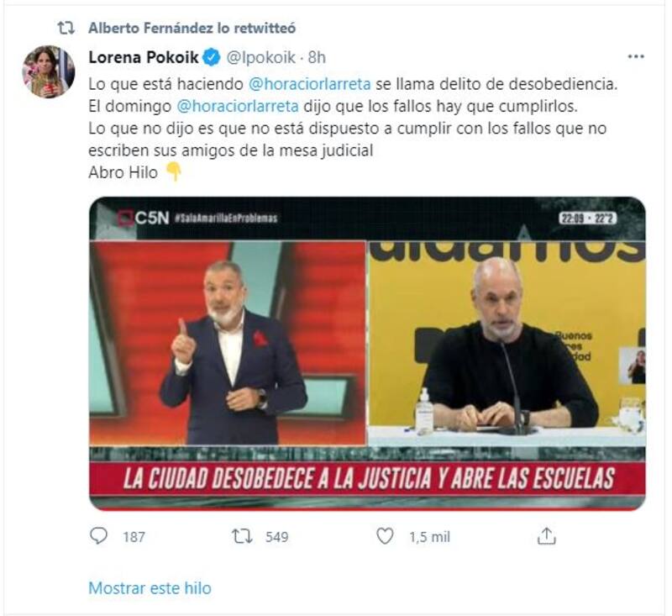This screenshot has height=616, width=672.
Task: Click the 1,5 mil likes count
Action: pyautogui.click(x=429, y=537)
